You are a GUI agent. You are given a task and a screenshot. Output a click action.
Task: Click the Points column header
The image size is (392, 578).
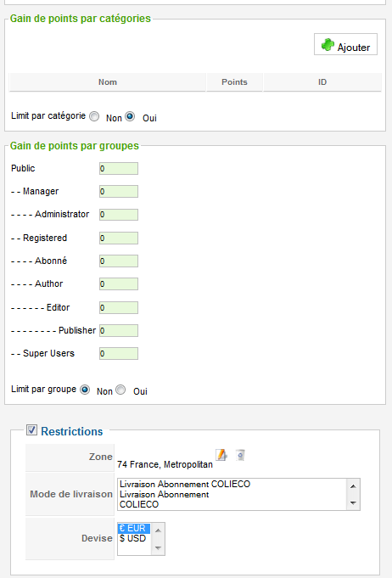click(234, 82)
